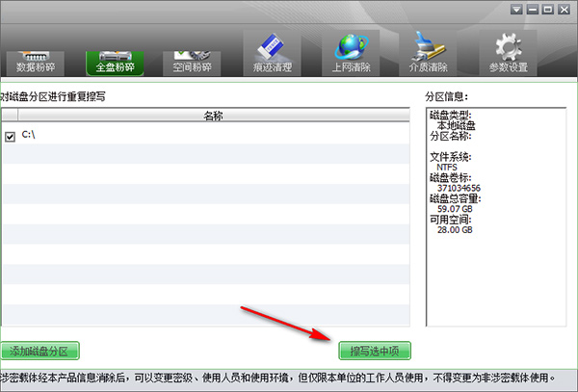Open 痕迹清理 trace cleaning eraser icon

point(272,53)
